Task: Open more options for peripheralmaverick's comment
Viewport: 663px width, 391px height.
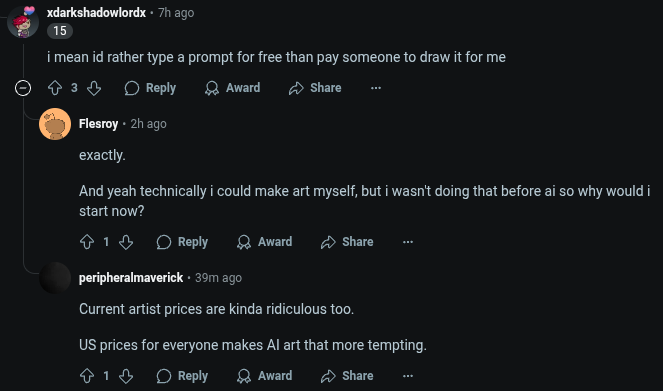Action: (408, 376)
